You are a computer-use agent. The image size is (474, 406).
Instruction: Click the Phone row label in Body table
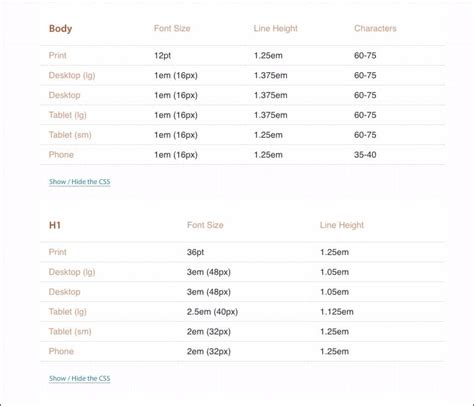61,155
